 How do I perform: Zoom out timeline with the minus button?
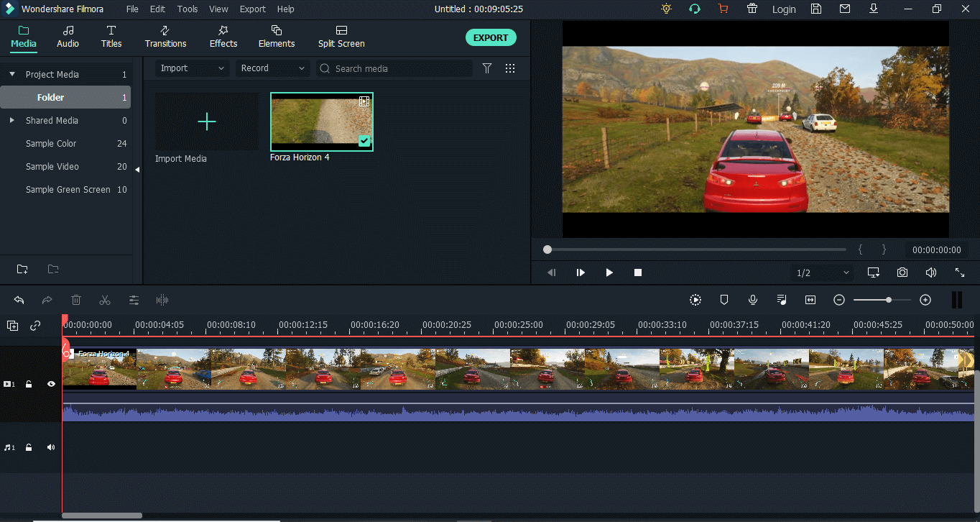click(x=839, y=300)
